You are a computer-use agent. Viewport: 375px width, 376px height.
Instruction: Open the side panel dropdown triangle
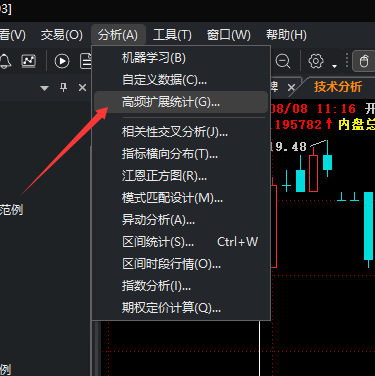pyautogui.click(x=44, y=88)
